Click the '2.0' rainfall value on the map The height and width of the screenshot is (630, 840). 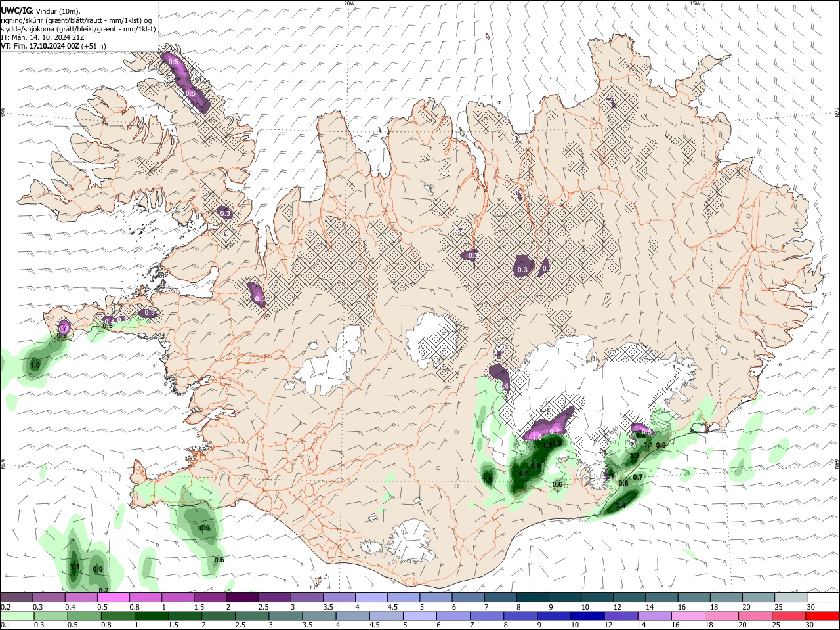[524, 474]
